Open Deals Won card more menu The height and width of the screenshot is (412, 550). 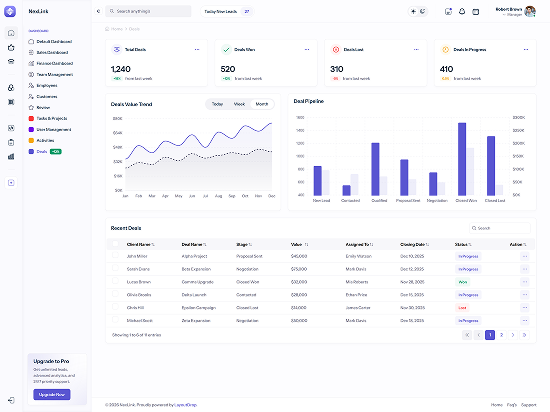[307, 49]
